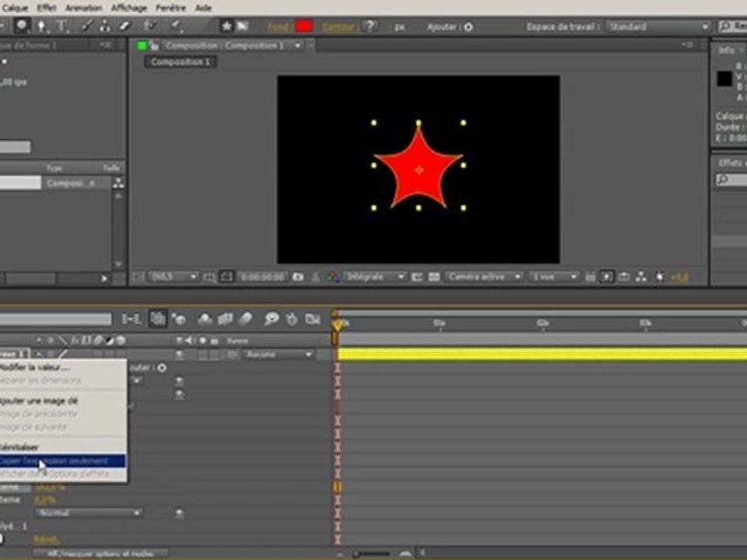Click the toolbar Ajouter round button
The image size is (747, 560).
pyautogui.click(x=468, y=27)
